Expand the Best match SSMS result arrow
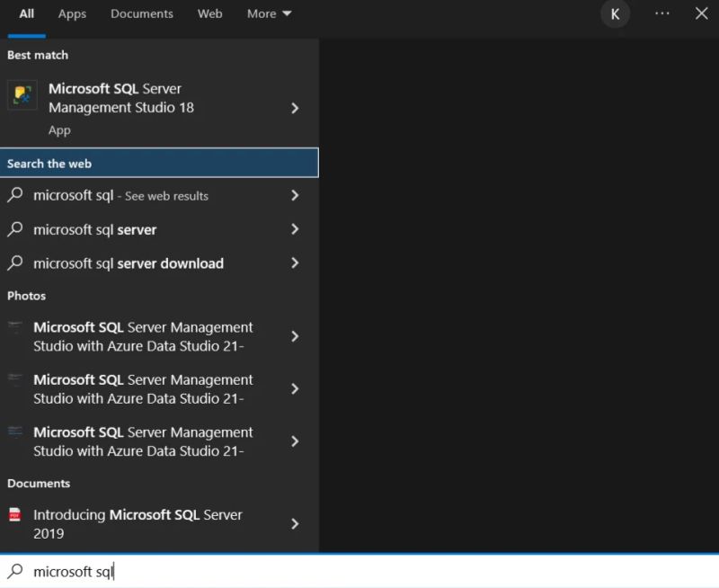719x588 pixels. pyautogui.click(x=295, y=108)
